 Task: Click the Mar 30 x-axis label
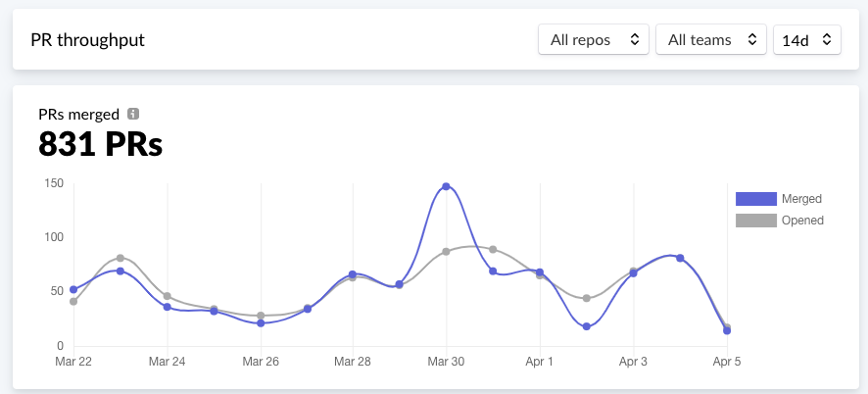tap(446, 362)
